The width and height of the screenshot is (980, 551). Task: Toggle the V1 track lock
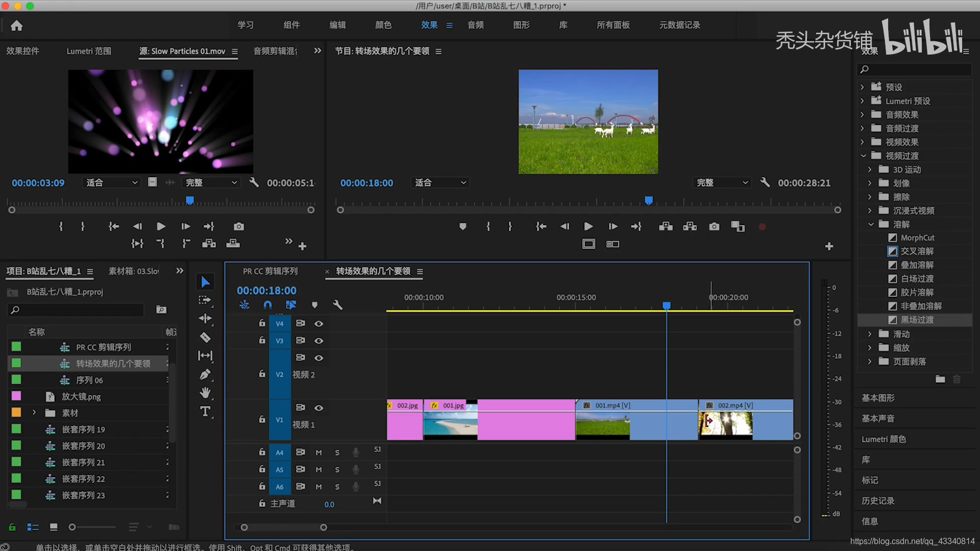pos(262,419)
